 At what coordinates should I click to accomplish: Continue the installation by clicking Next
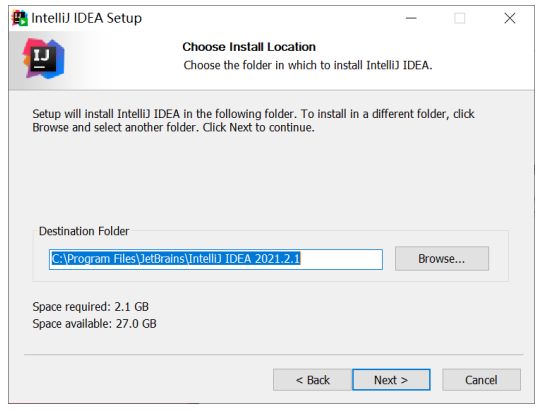391,380
